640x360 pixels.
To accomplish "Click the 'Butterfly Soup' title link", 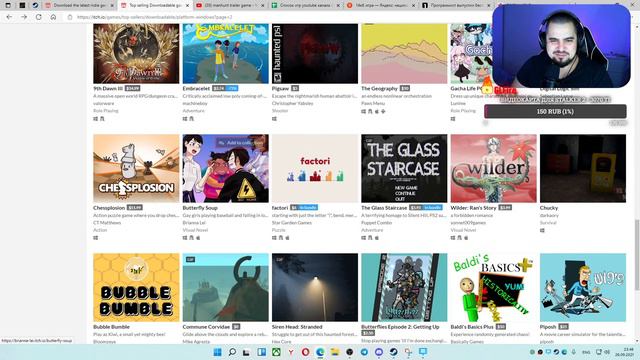I will (x=200, y=208).
